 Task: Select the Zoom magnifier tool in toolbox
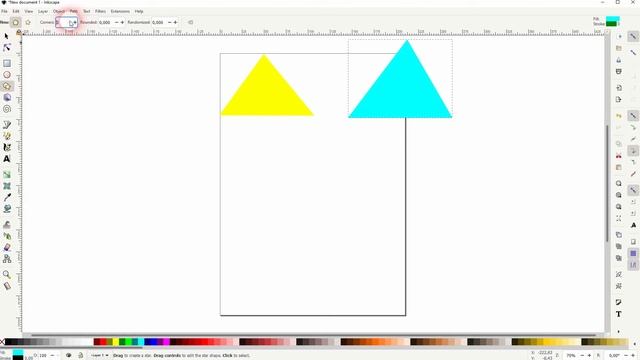coord(7,274)
